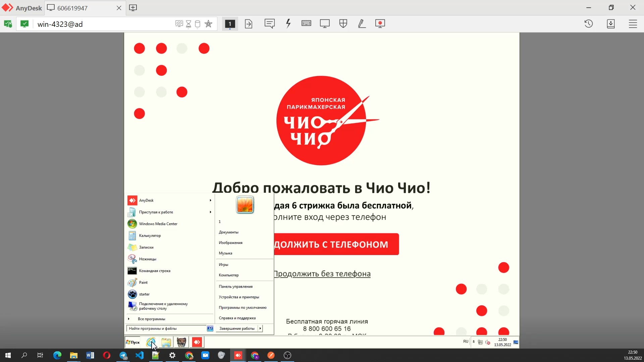
Task: Activate the whiteboard pen icon
Action: 362,24
